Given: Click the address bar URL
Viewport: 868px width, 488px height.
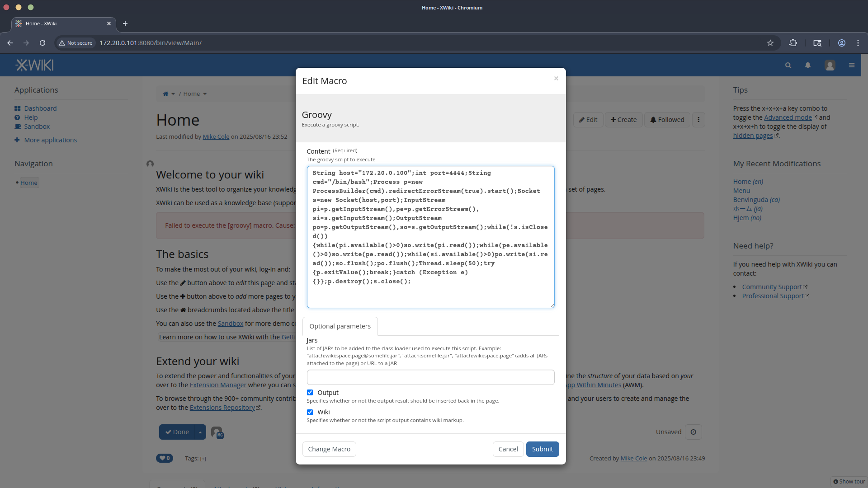Looking at the screenshot, I should coord(151,43).
